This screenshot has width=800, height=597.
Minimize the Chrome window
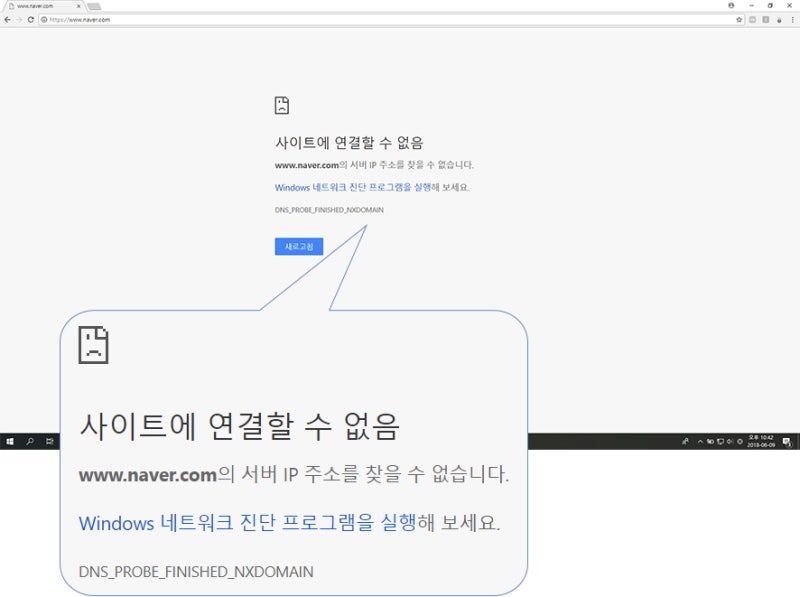click(752, 5)
